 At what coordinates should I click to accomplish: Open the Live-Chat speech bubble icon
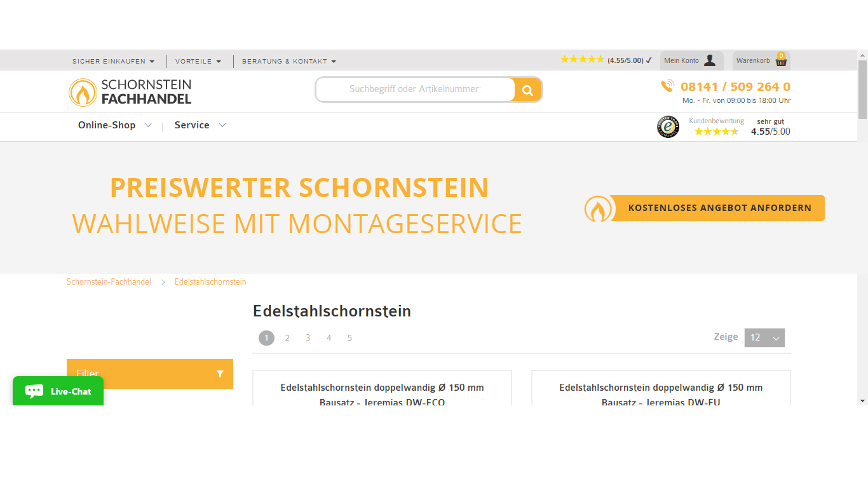(x=33, y=391)
